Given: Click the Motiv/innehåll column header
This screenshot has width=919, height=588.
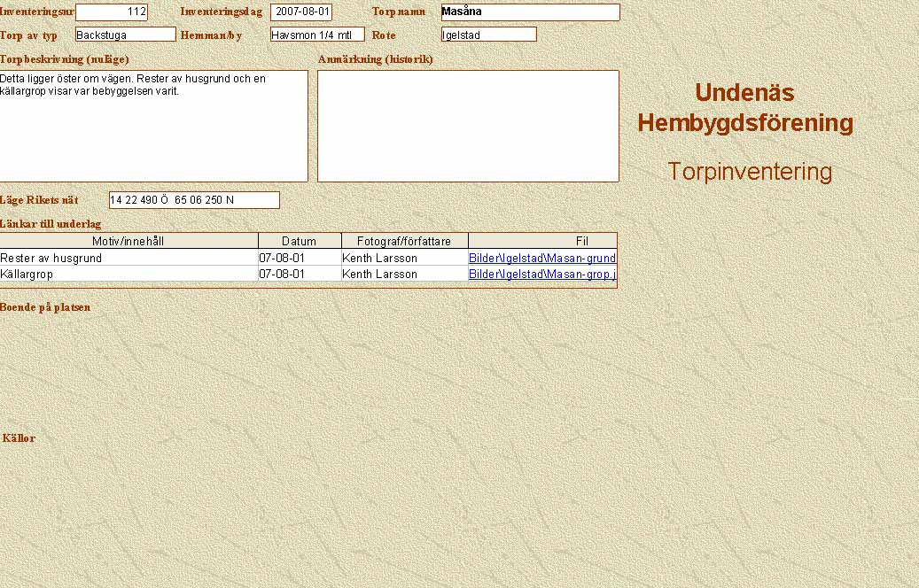Looking at the screenshot, I should point(129,241).
